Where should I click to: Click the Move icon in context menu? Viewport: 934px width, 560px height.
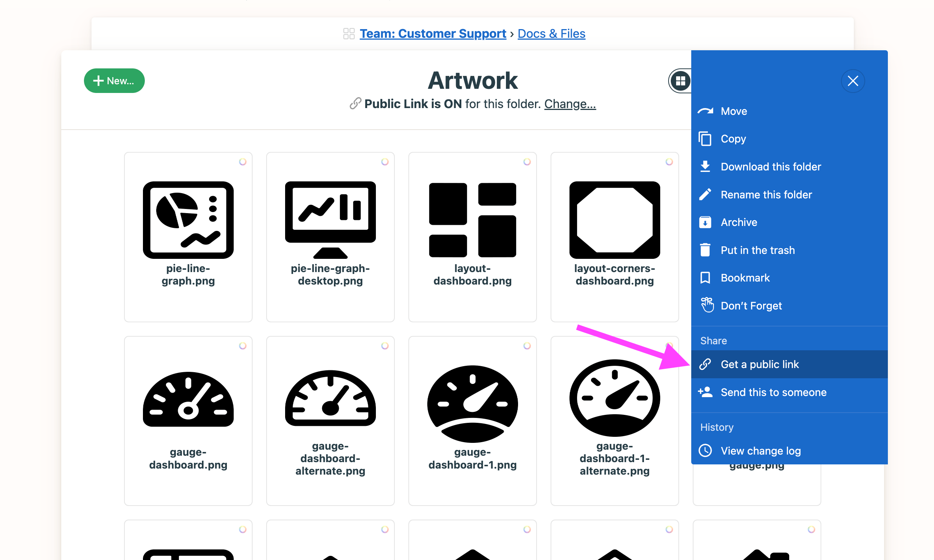click(x=705, y=110)
